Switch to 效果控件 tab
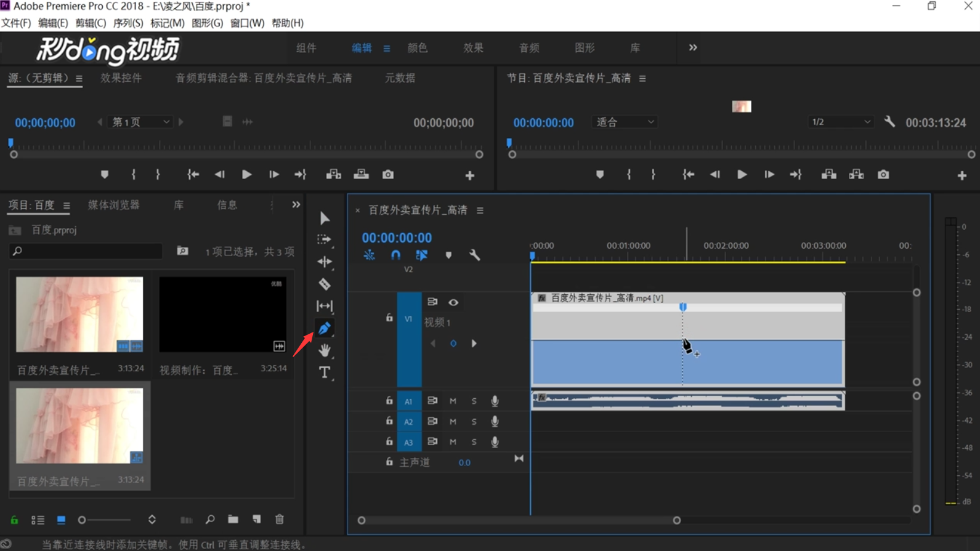Viewport: 980px width, 551px height. [121, 78]
